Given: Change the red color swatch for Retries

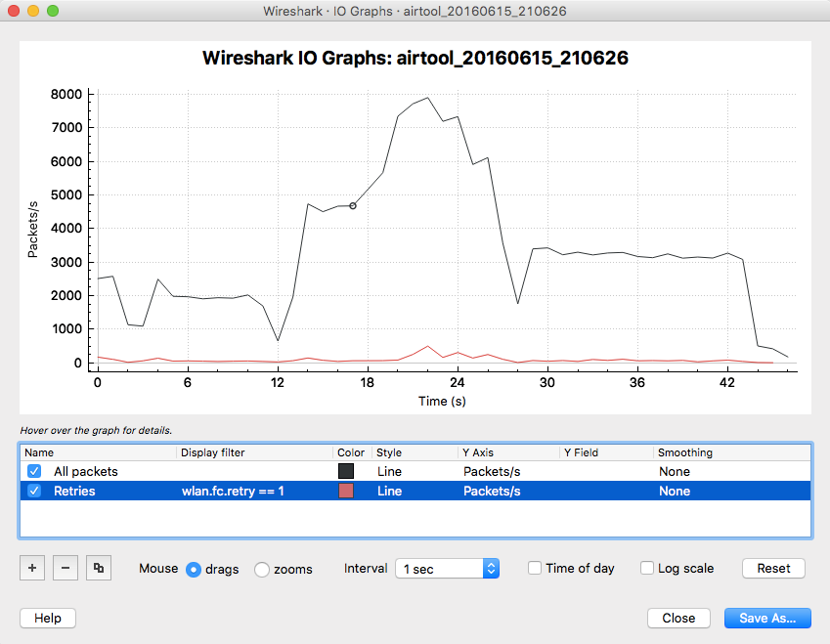Looking at the screenshot, I should pos(347,491).
